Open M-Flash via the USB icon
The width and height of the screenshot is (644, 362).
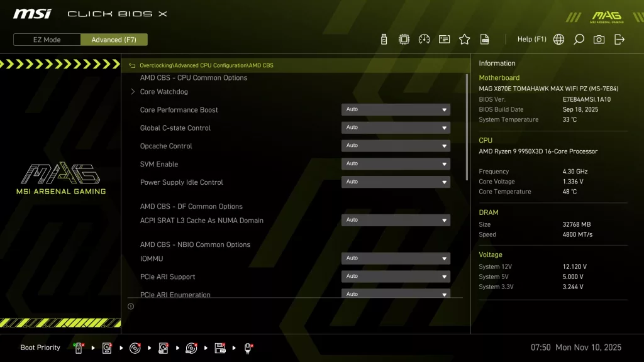tap(382, 38)
